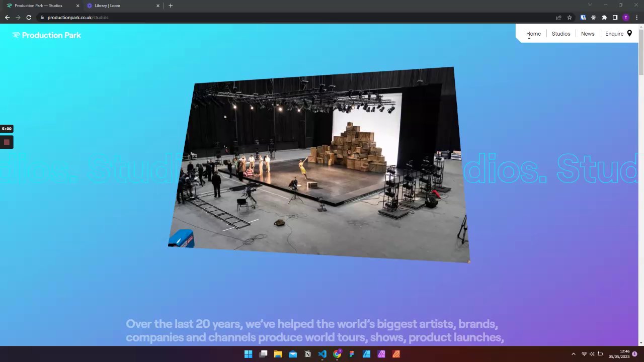View site information via the padlock icon
This screenshot has height=362, width=644.
pos(43,18)
